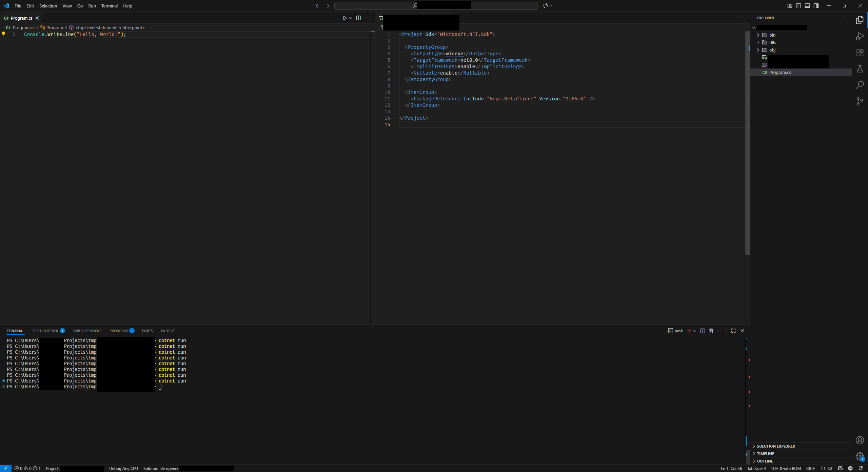This screenshot has width=868, height=472.
Task: Expand the dlls folder in Explorer
Action: (772, 42)
